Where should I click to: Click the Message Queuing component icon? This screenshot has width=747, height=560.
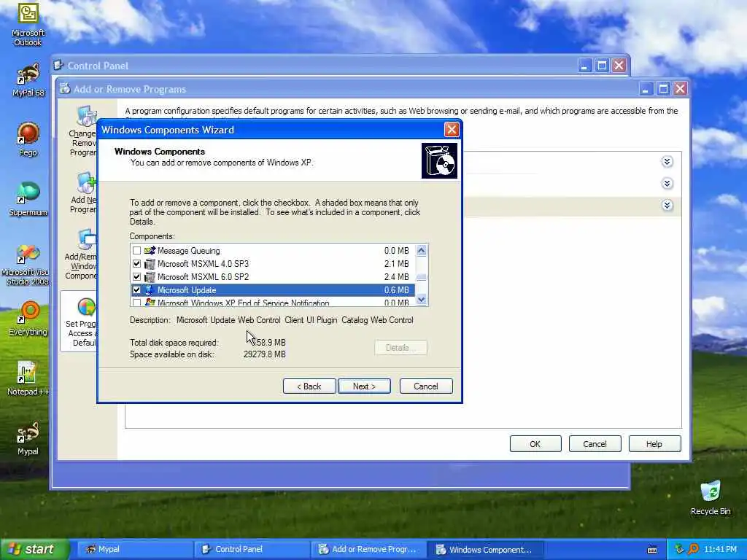coord(150,251)
